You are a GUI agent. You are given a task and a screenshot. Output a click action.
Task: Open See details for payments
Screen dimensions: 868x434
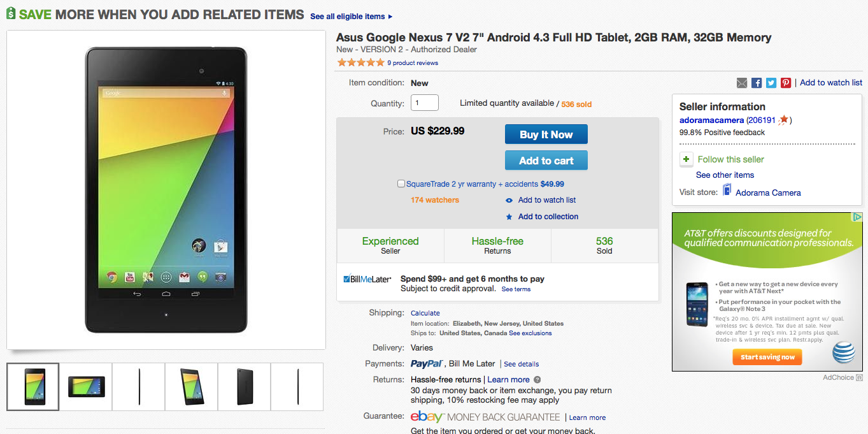[x=521, y=364]
